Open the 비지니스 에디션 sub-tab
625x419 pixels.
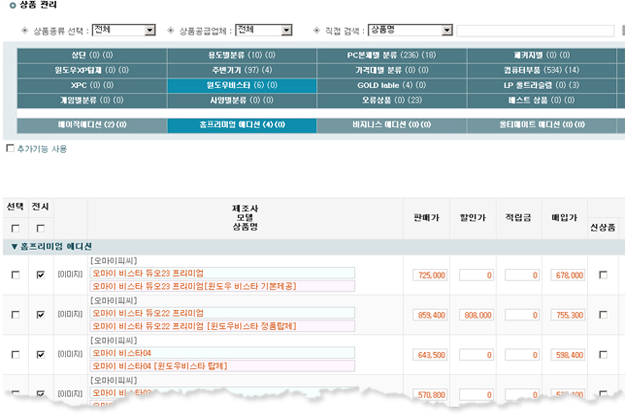391,126
